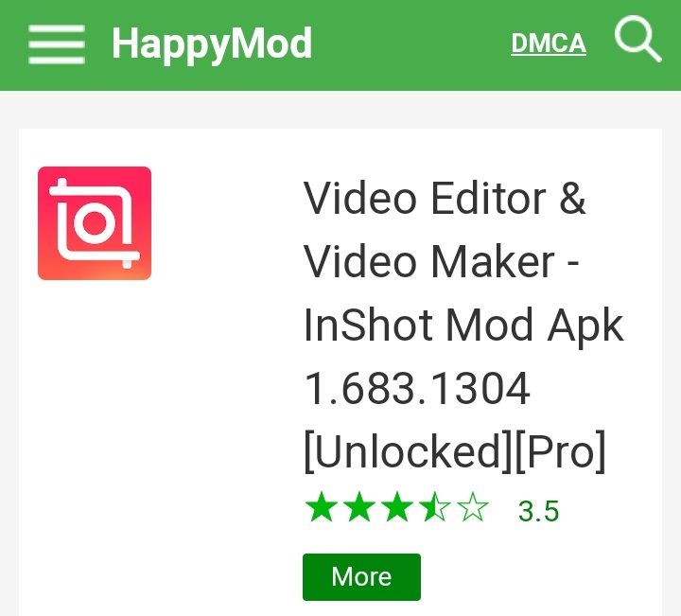This screenshot has height=616, width=681.
Task: Click empty space in green header bar
Action: (410, 44)
